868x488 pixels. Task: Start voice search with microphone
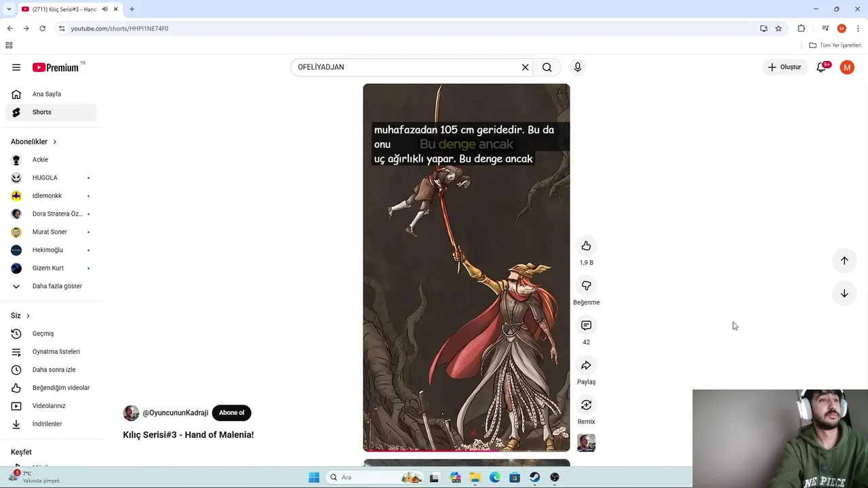[577, 67]
